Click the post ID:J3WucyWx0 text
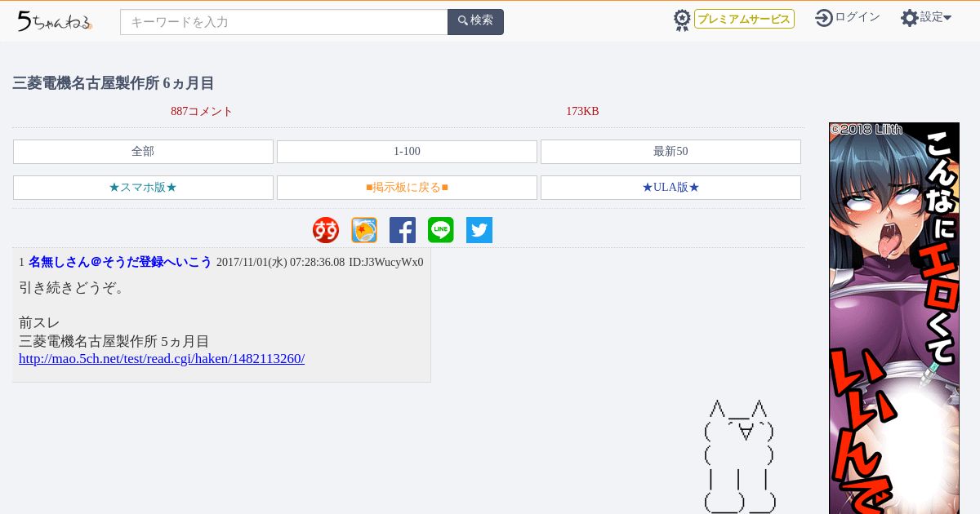 [x=386, y=262]
